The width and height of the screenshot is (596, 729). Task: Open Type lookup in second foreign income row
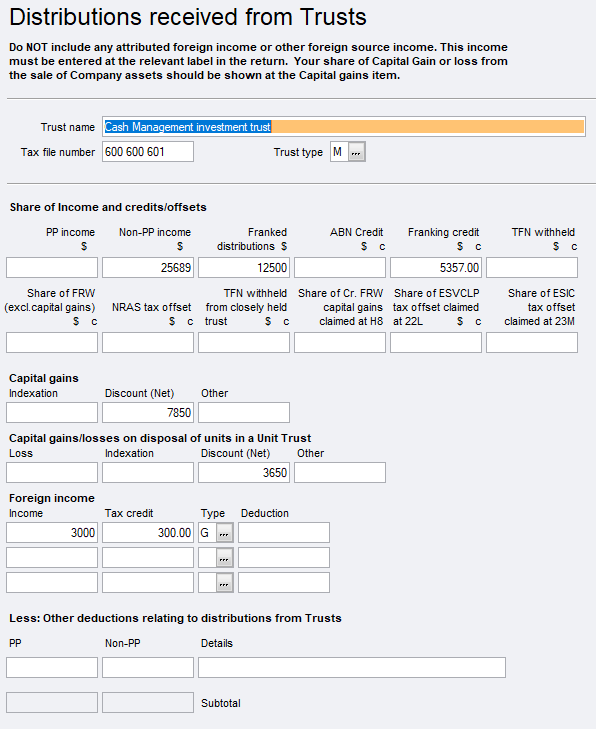click(x=224, y=558)
